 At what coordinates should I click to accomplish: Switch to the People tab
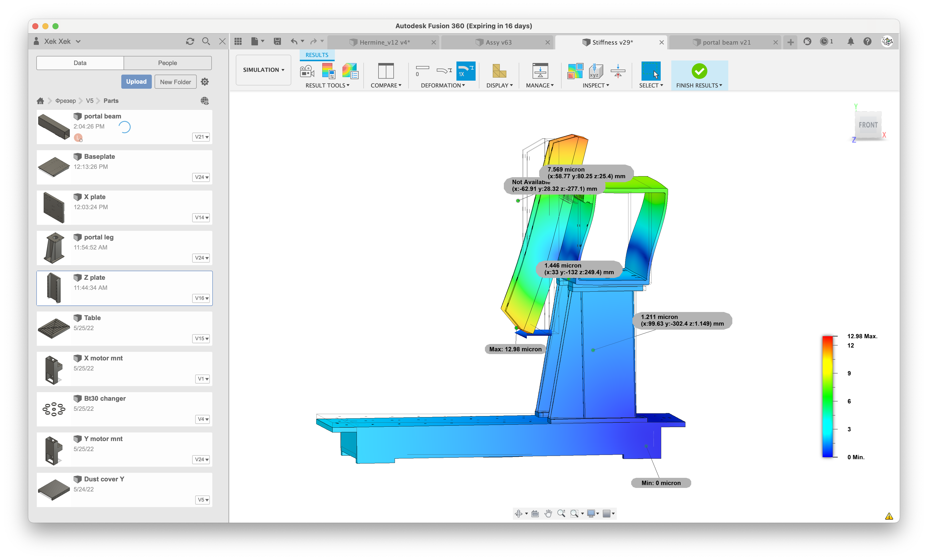[x=167, y=63]
